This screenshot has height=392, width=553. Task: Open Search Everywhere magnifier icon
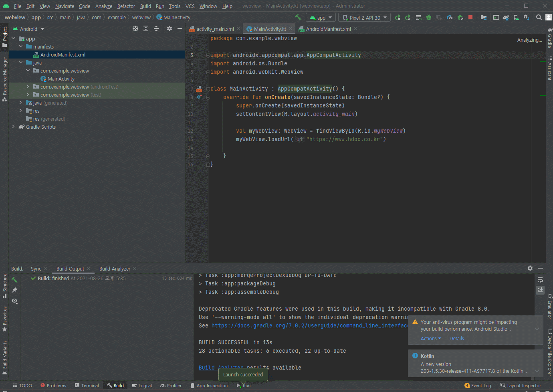[x=539, y=18]
